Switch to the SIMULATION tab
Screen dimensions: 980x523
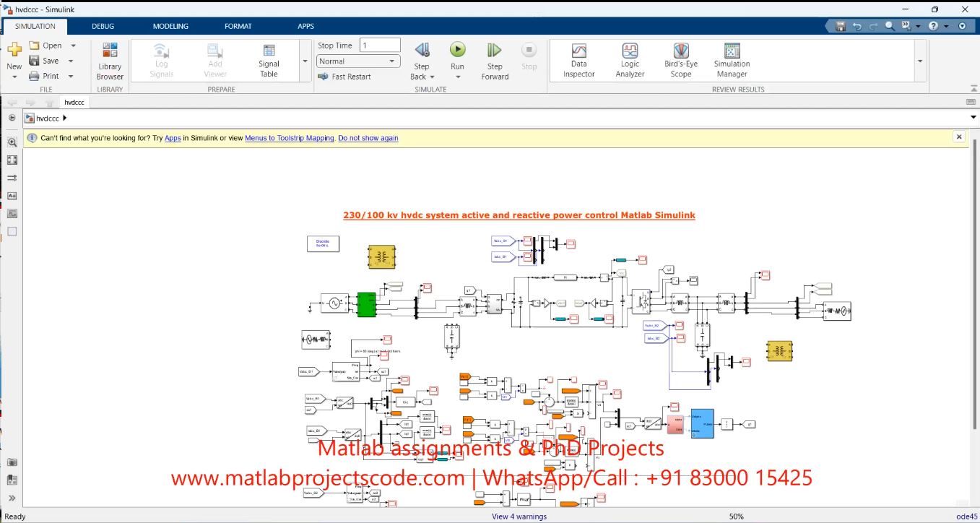pos(35,26)
